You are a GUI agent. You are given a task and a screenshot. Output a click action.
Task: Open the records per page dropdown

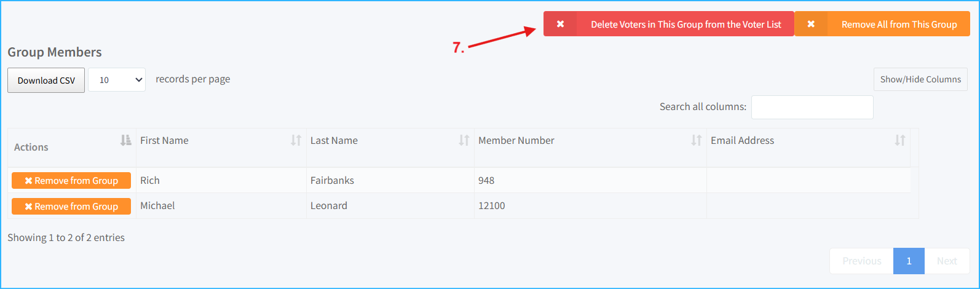(117, 80)
